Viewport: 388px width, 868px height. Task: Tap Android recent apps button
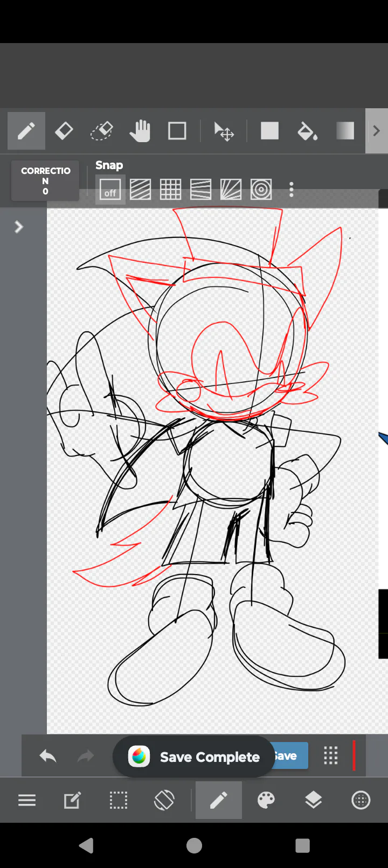point(302,846)
